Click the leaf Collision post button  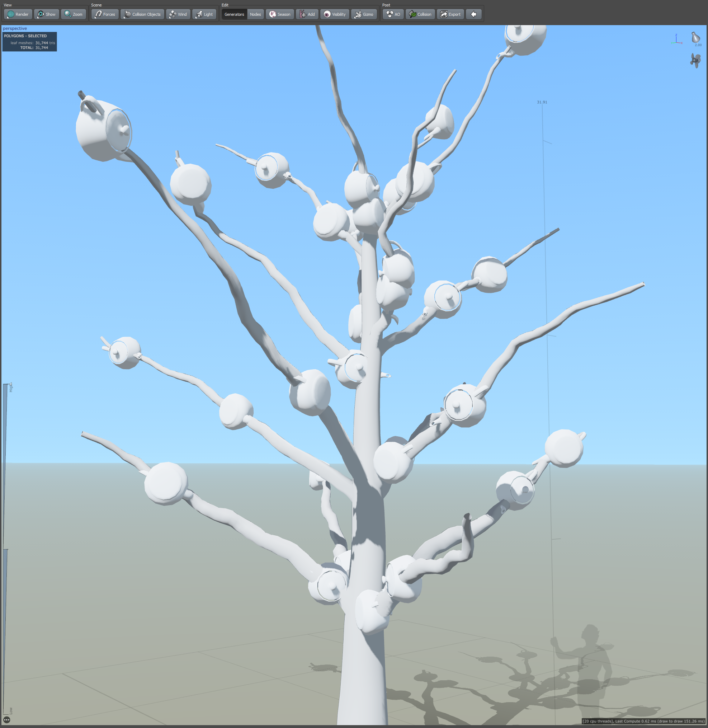coord(420,14)
